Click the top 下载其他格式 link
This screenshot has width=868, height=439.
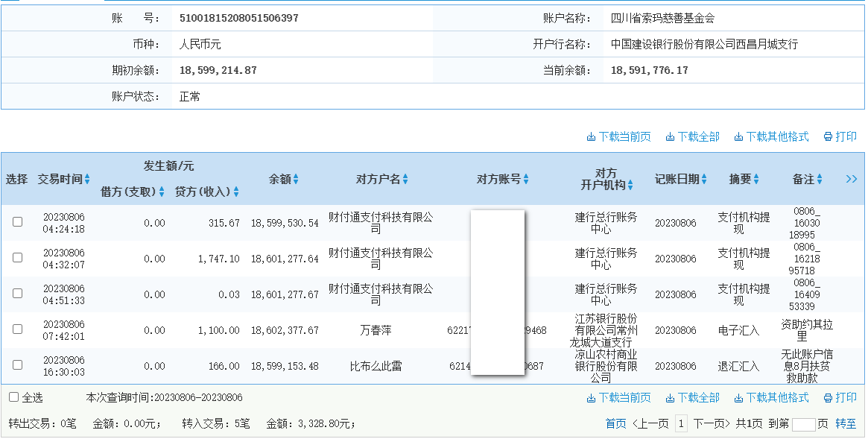pyautogui.click(x=778, y=136)
